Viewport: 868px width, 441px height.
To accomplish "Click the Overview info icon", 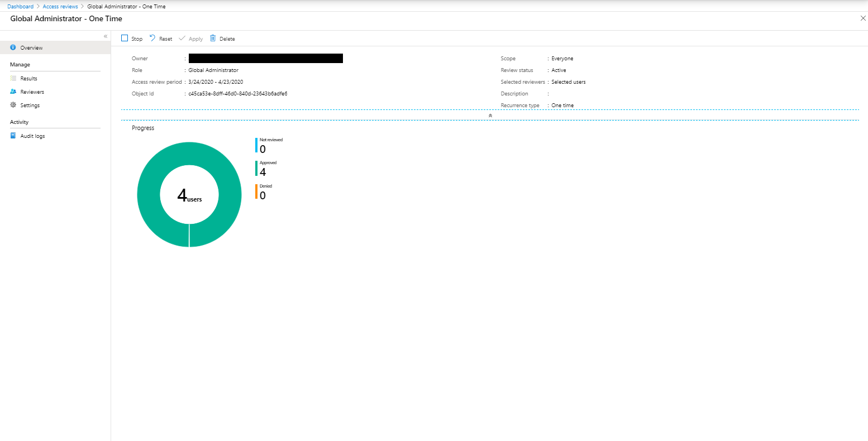I will click(13, 47).
